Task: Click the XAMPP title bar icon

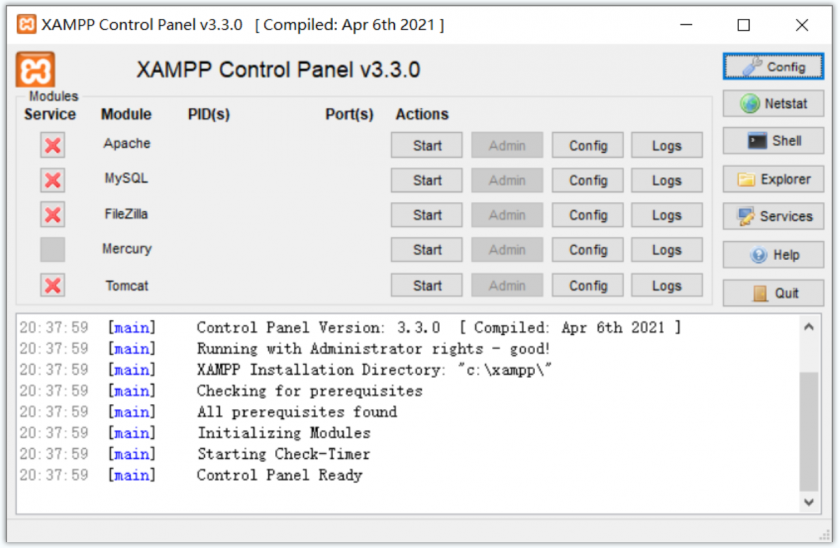Action: click(26, 24)
